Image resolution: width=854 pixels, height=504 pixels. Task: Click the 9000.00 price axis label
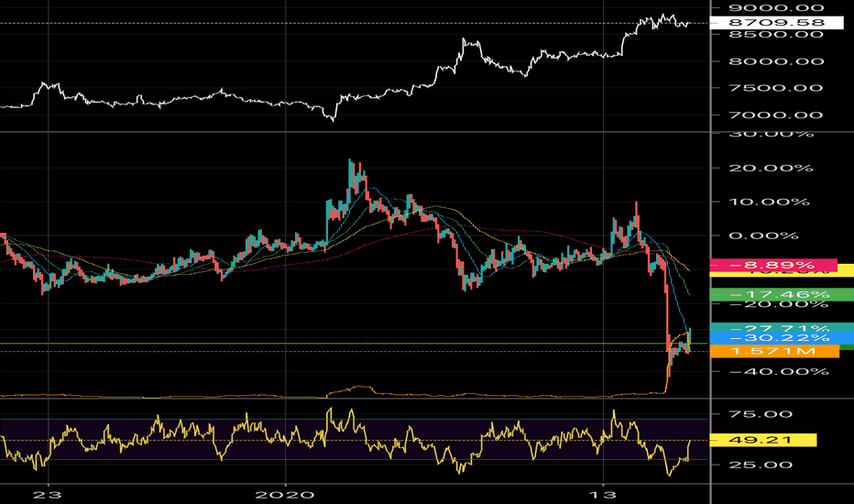point(776,7)
